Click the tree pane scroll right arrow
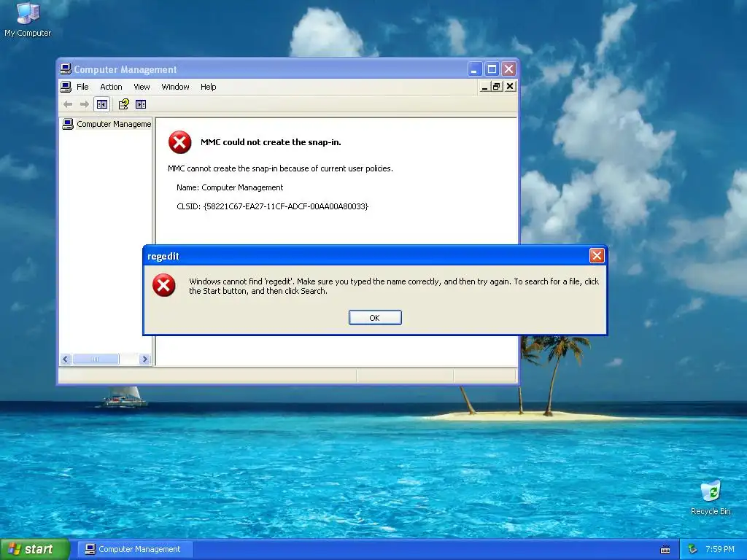 click(145, 359)
